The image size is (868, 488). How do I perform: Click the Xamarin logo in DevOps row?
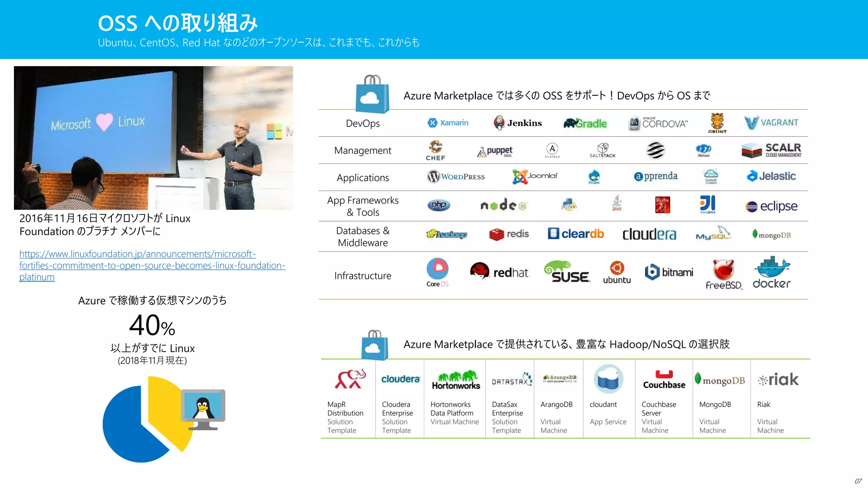coord(448,123)
